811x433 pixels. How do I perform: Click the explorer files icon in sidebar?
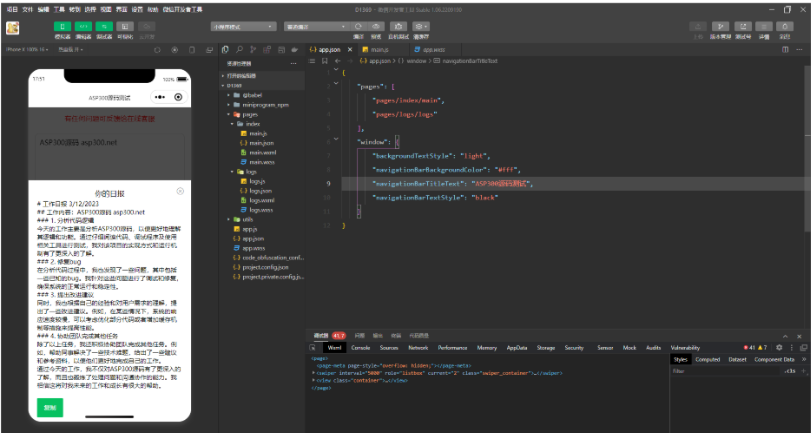point(225,48)
